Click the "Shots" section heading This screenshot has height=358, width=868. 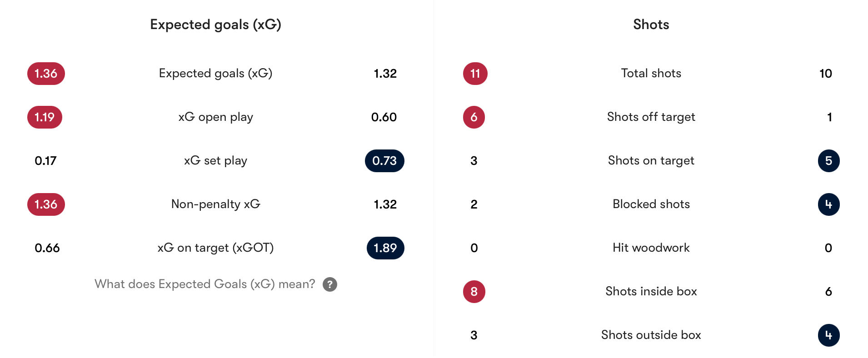pos(651,25)
